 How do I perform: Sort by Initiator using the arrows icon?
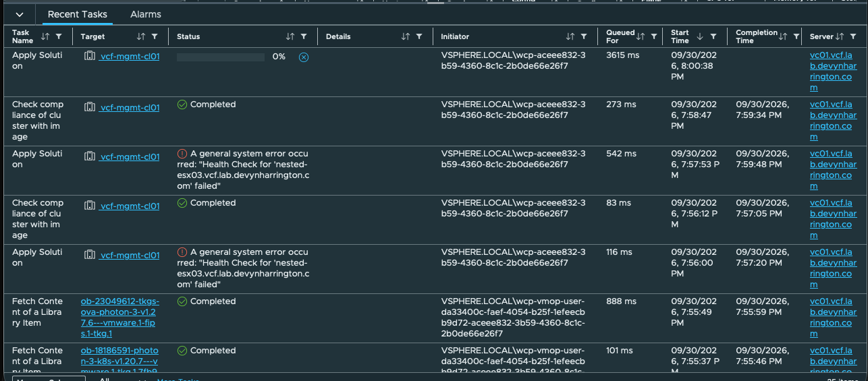click(x=570, y=36)
